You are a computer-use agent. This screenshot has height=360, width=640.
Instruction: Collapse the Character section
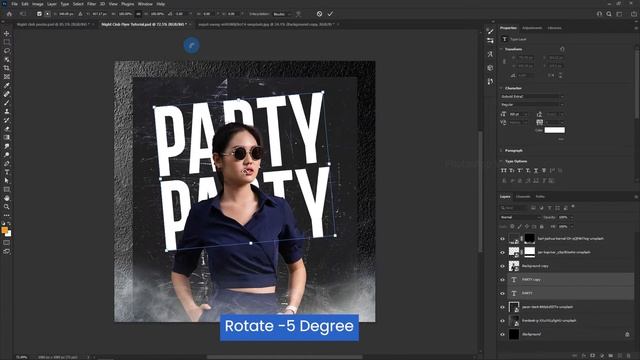(x=502, y=88)
